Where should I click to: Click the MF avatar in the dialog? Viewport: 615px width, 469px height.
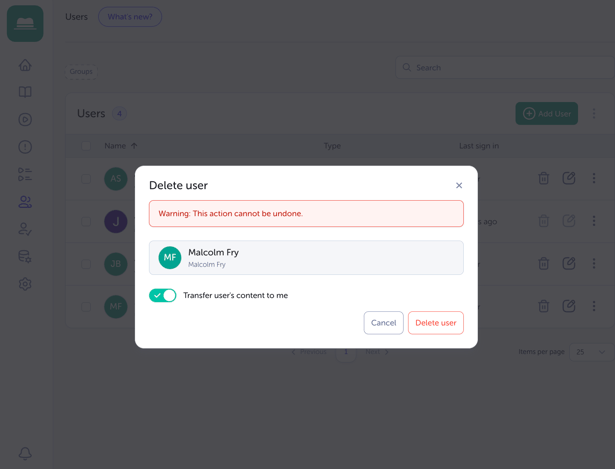(x=170, y=257)
